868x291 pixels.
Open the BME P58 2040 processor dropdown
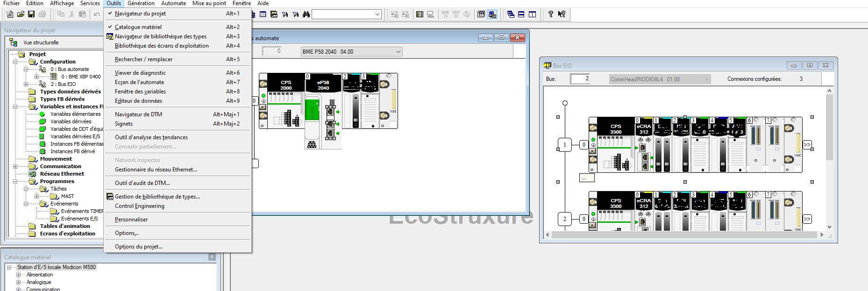coord(398,52)
